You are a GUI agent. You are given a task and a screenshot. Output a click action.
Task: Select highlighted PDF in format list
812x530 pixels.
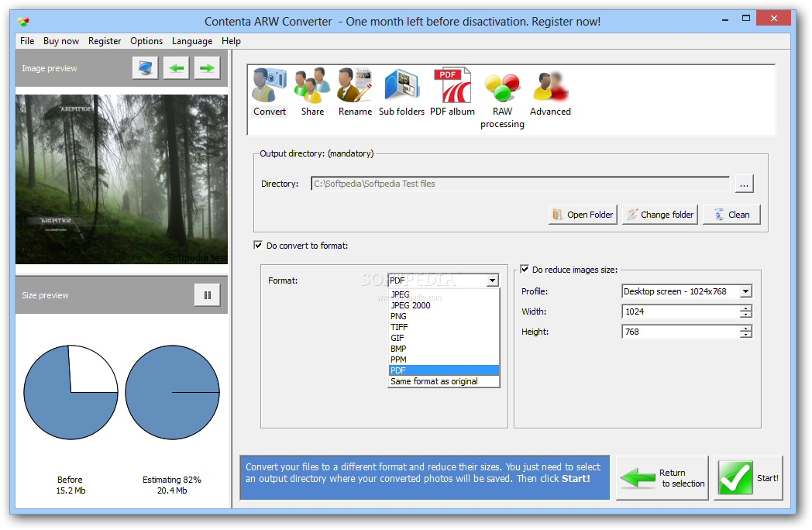tap(444, 370)
